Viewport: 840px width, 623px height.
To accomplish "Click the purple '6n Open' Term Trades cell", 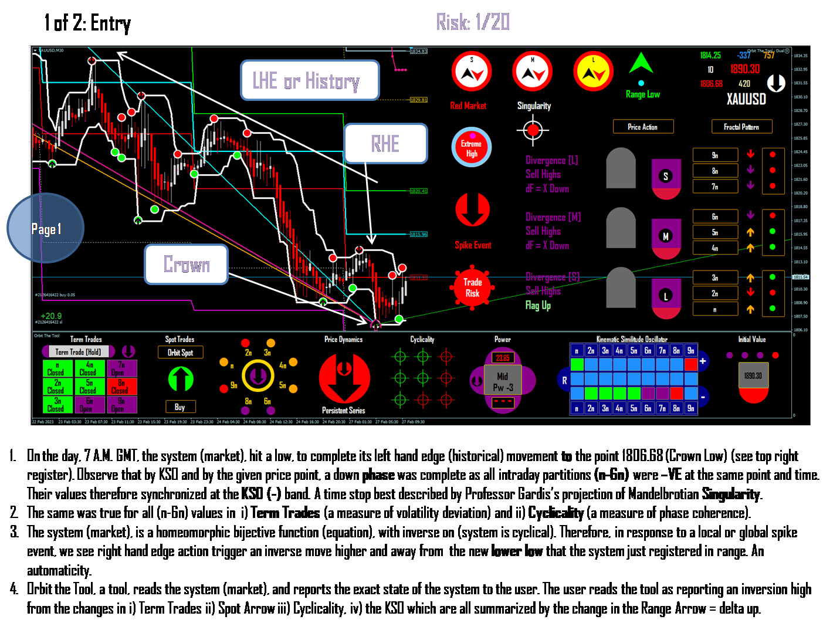I will (89, 405).
